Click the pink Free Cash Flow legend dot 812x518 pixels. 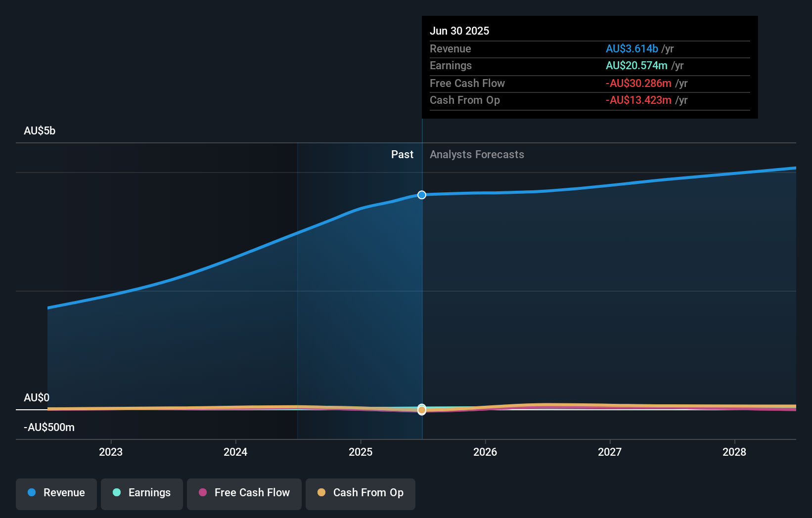[204, 493]
